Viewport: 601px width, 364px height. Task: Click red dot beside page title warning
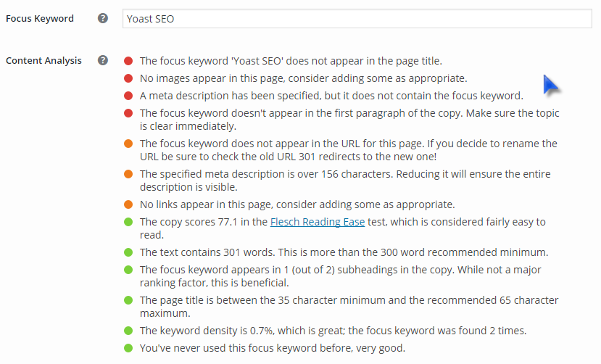pyautogui.click(x=128, y=61)
